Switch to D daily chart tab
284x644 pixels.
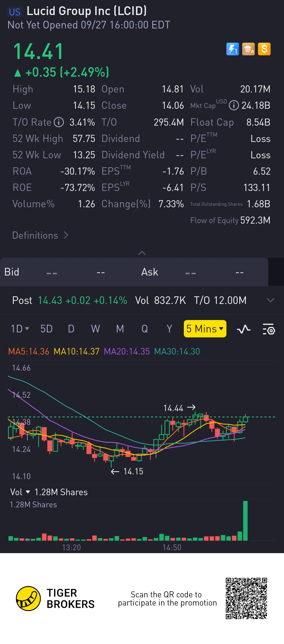tap(71, 329)
